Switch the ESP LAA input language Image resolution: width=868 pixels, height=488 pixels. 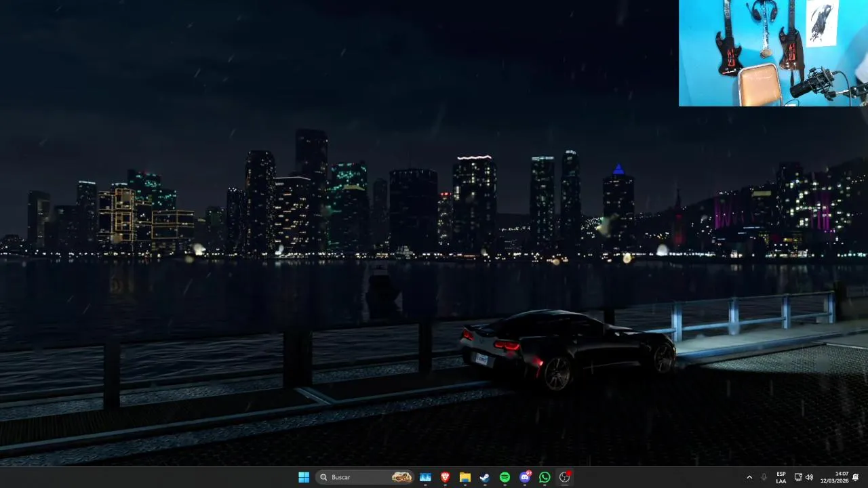[781, 477]
